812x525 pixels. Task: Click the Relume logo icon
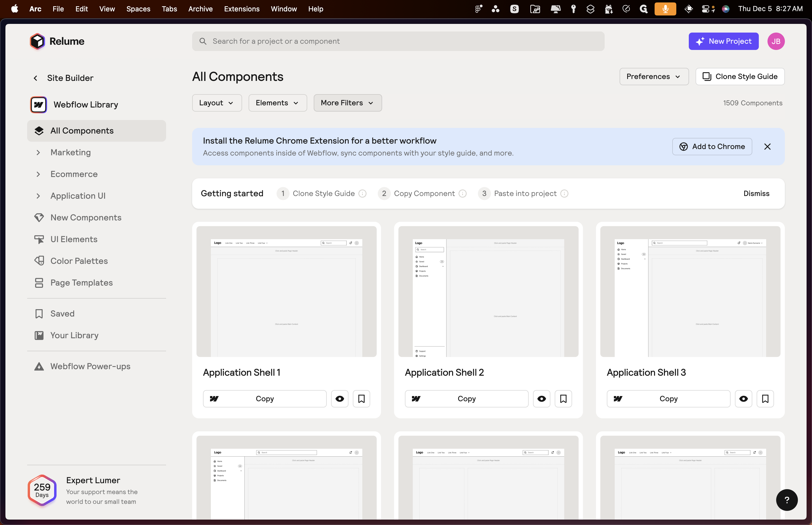pyautogui.click(x=37, y=41)
